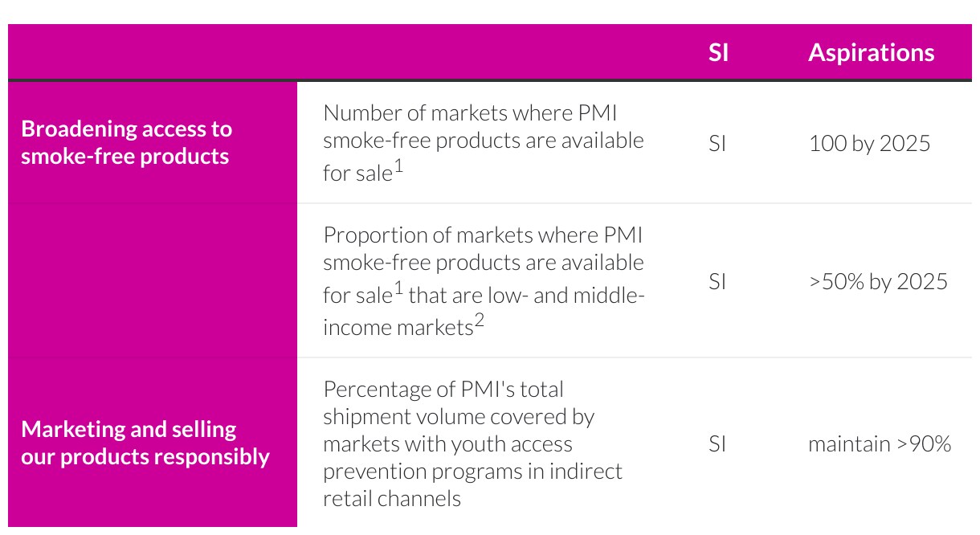The image size is (980, 535).
Task: Open footnote 1 in the Number of markets row
Action: click(398, 167)
